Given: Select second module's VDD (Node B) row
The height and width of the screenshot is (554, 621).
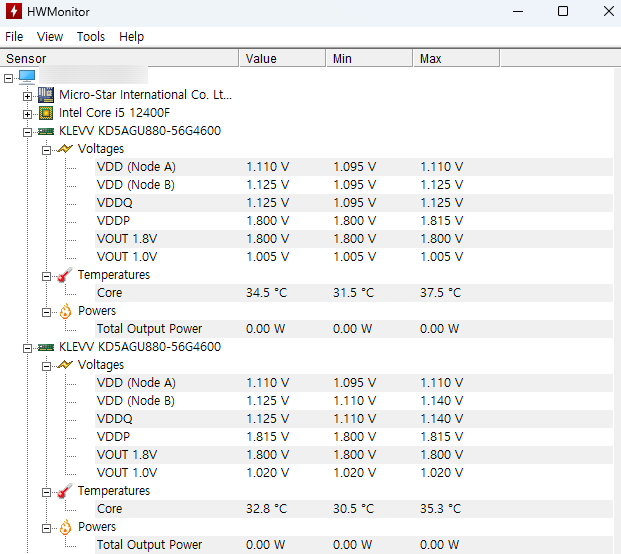Looking at the screenshot, I should point(354,401).
